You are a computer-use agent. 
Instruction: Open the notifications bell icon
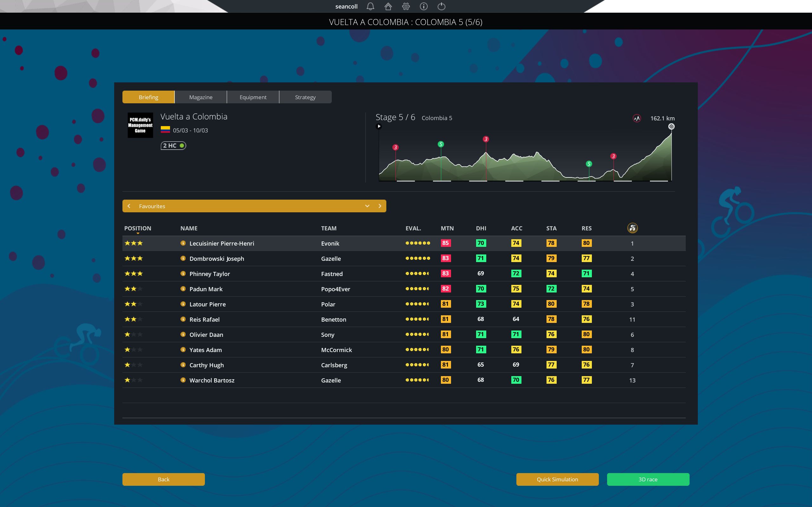pyautogui.click(x=370, y=6)
